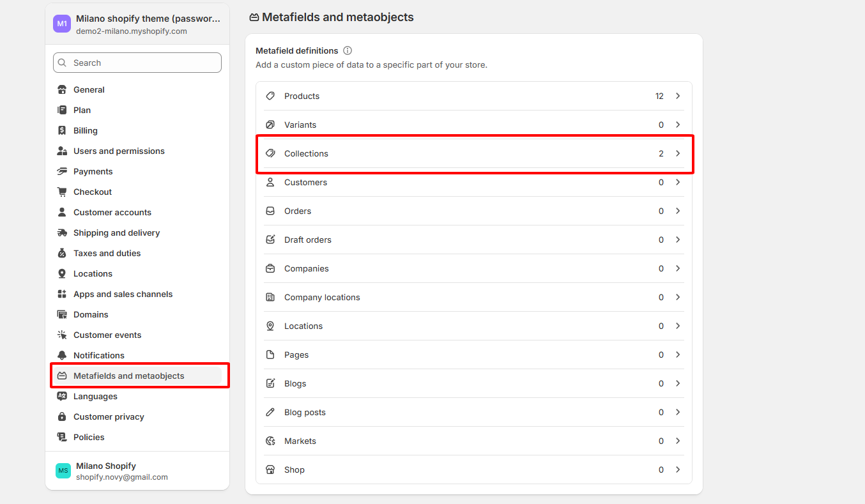Expand the Companies row chevron
865x504 pixels.
pos(678,268)
